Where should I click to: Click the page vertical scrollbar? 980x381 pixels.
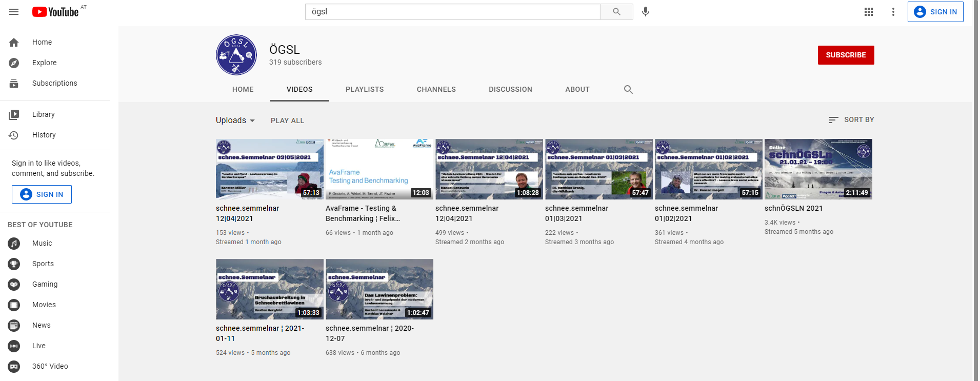976,190
